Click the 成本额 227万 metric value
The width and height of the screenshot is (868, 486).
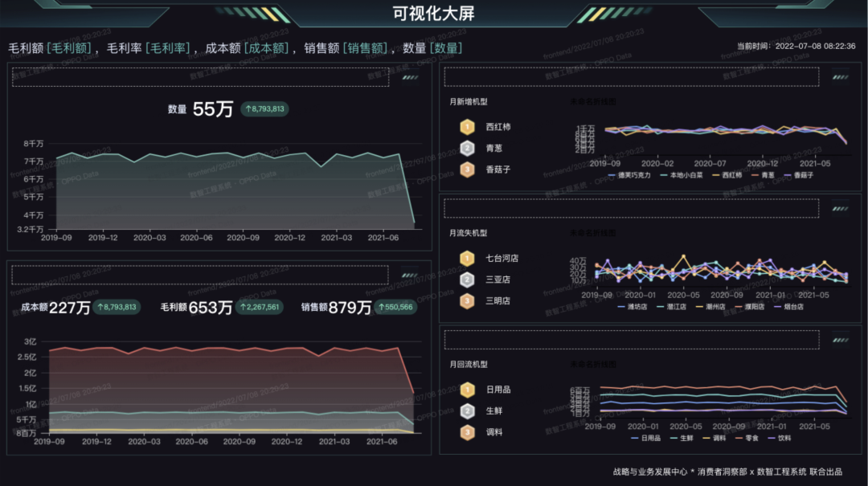(x=70, y=307)
